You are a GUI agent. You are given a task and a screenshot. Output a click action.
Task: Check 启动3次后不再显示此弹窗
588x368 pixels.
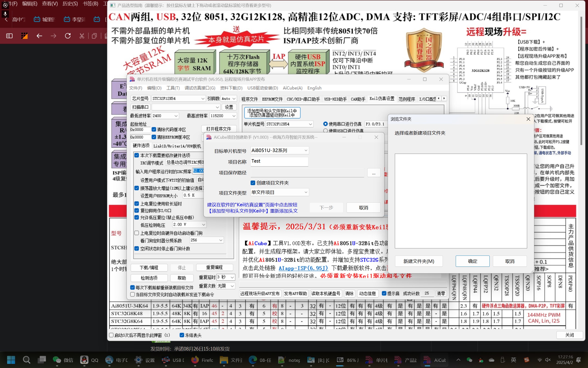(x=111, y=335)
